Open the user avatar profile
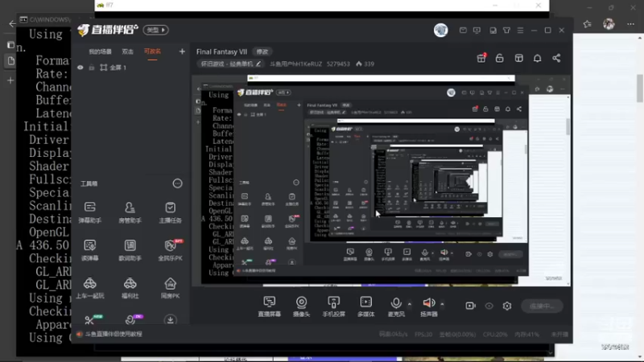Viewport: 644px width, 362px height. click(x=440, y=30)
